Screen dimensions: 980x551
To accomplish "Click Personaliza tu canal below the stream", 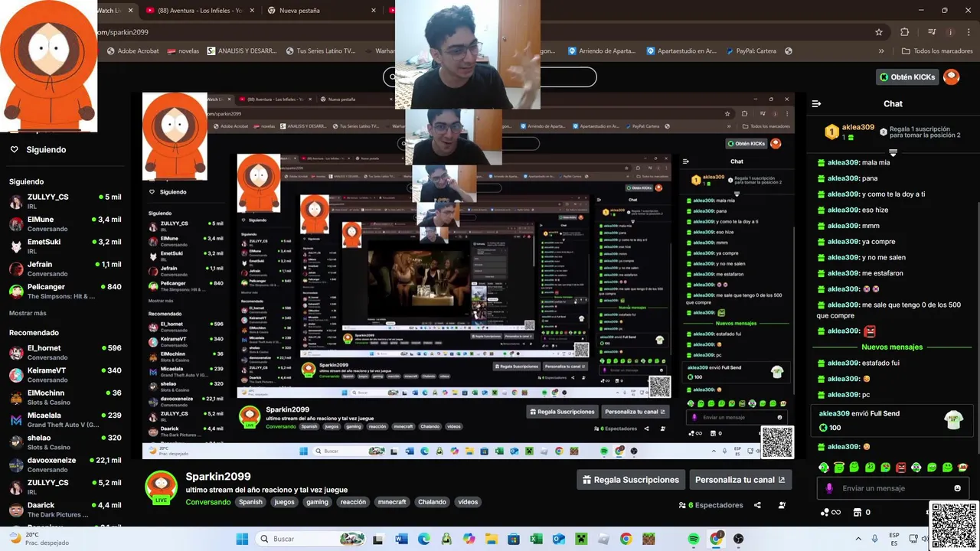I will pos(740,480).
